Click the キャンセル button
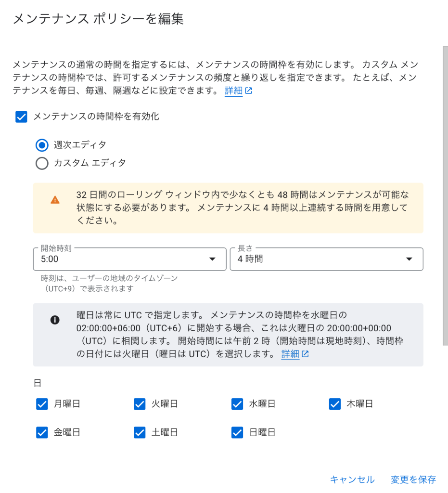 [x=352, y=480]
